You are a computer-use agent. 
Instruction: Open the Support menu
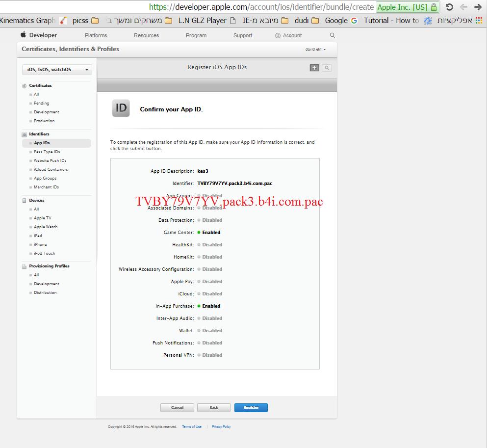(x=243, y=35)
